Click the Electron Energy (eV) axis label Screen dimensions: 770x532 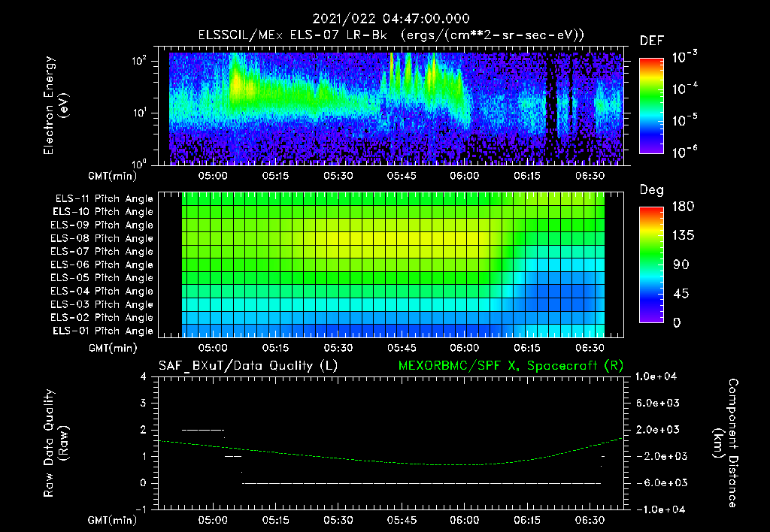(x=56, y=105)
